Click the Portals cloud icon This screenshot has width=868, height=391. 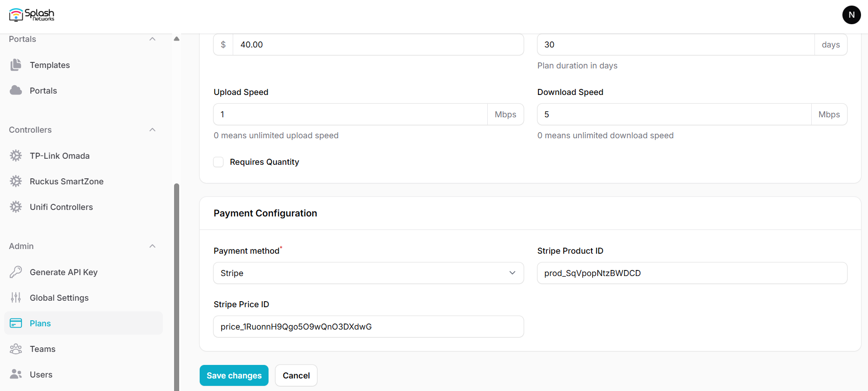(x=16, y=91)
